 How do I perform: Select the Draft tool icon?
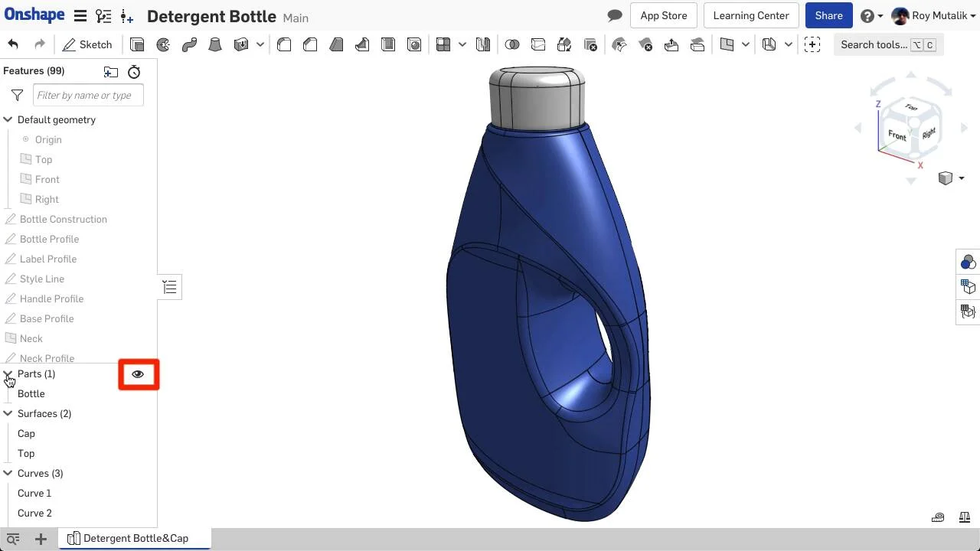pyautogui.click(x=336, y=44)
